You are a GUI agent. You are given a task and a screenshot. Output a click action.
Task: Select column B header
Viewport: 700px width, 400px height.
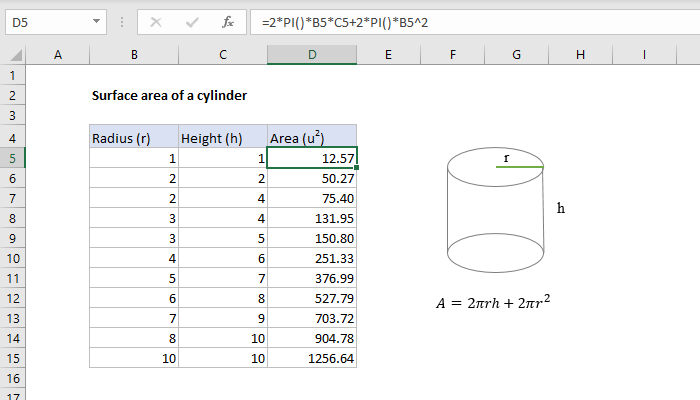pos(134,55)
